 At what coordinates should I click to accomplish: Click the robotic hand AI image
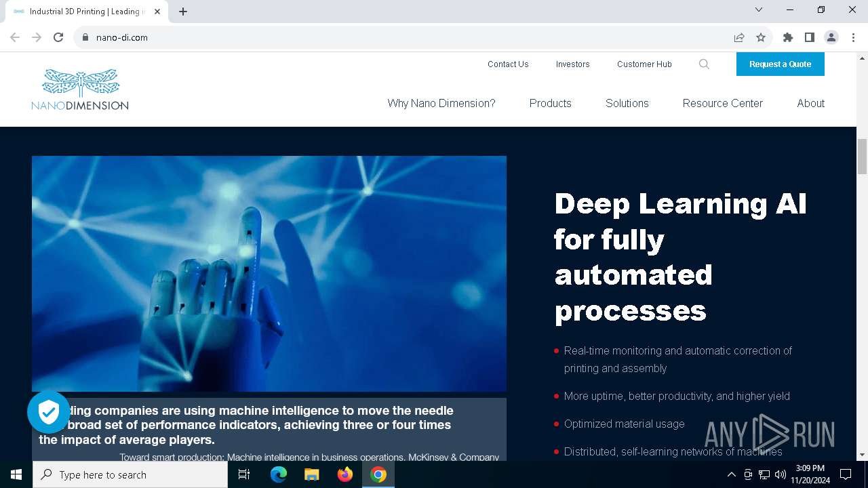[x=269, y=274]
